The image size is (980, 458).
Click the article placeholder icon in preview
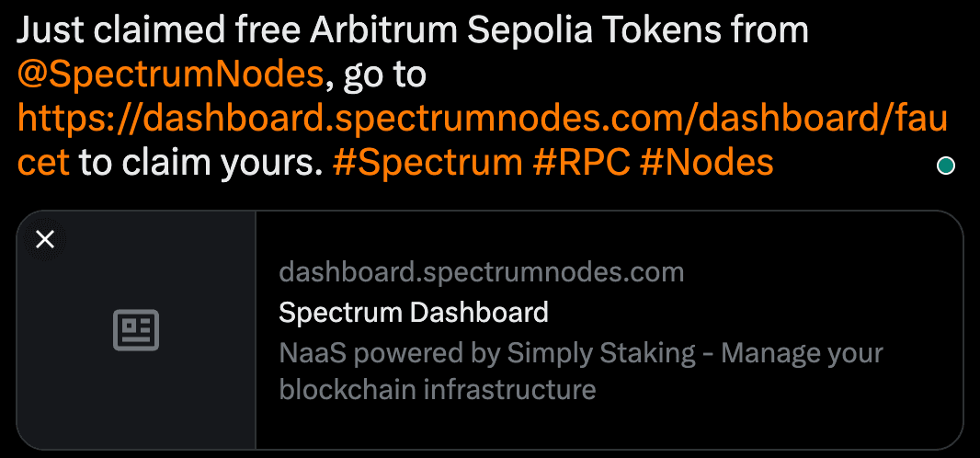[x=136, y=330]
